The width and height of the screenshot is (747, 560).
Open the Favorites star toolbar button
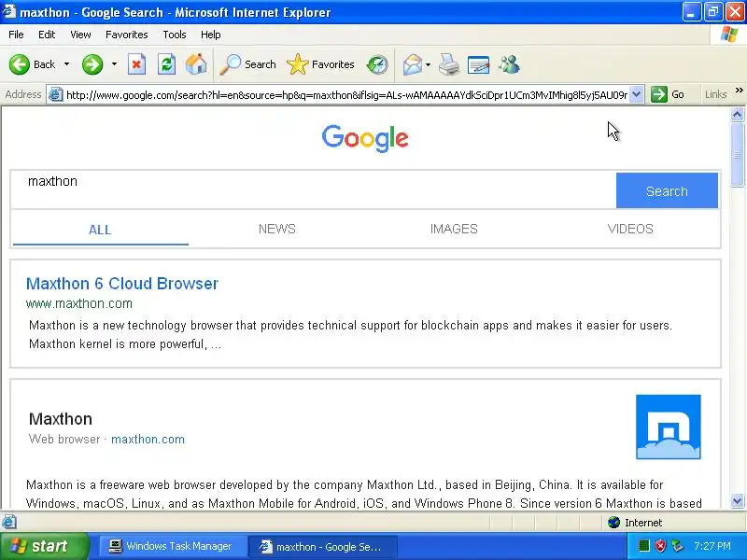320,64
